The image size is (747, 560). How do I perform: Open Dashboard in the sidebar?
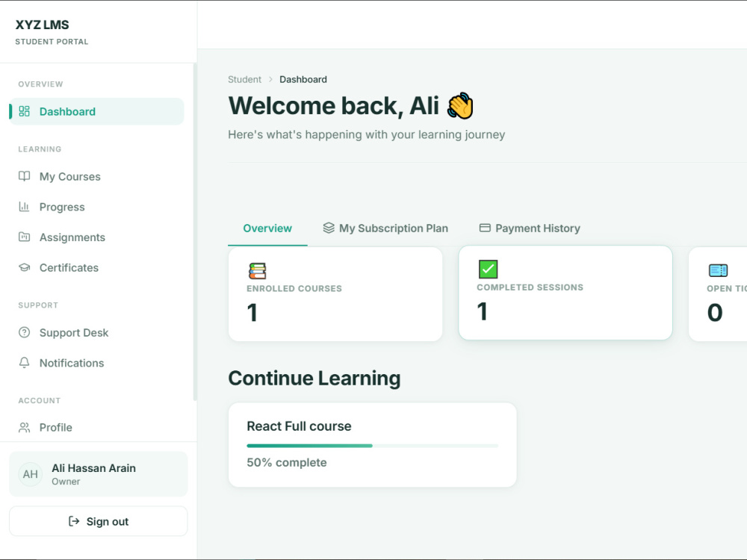coord(96,111)
